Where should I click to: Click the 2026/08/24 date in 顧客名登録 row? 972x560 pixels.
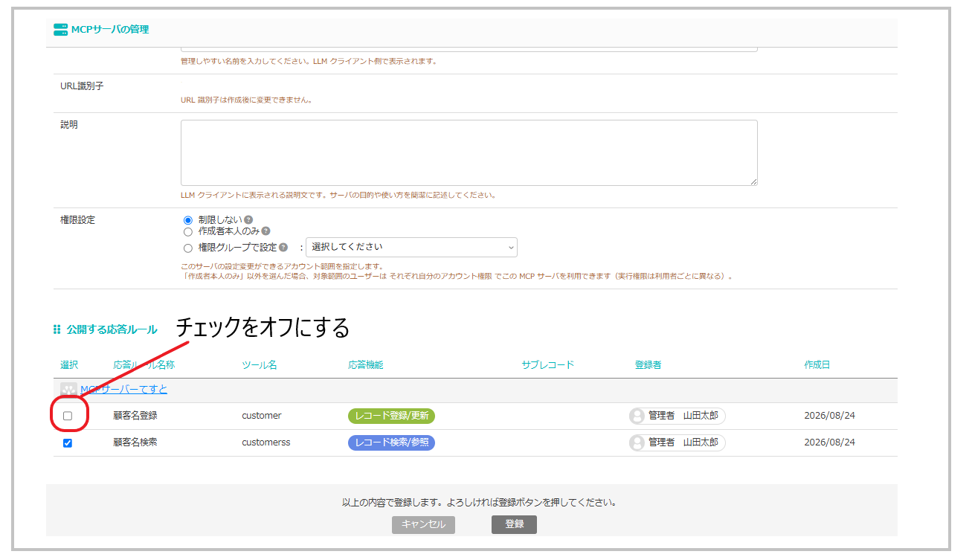[829, 416]
